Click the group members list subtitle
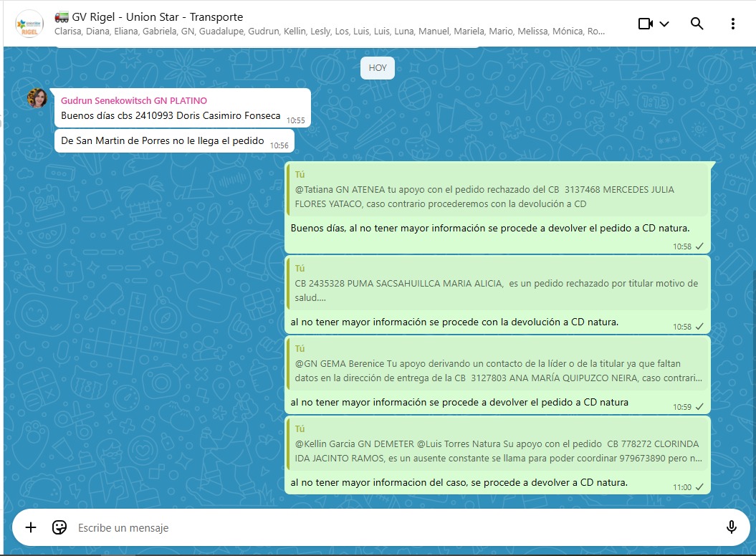 click(x=330, y=32)
